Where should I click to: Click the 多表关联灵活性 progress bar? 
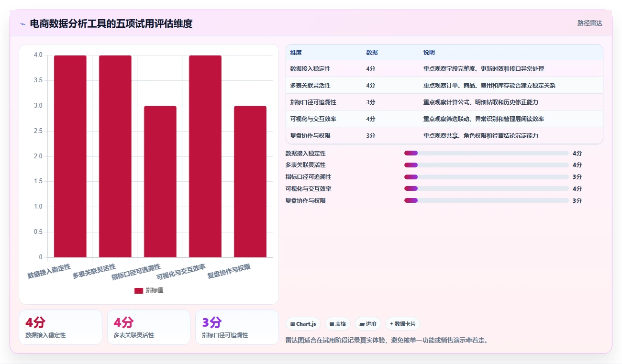(x=486, y=165)
